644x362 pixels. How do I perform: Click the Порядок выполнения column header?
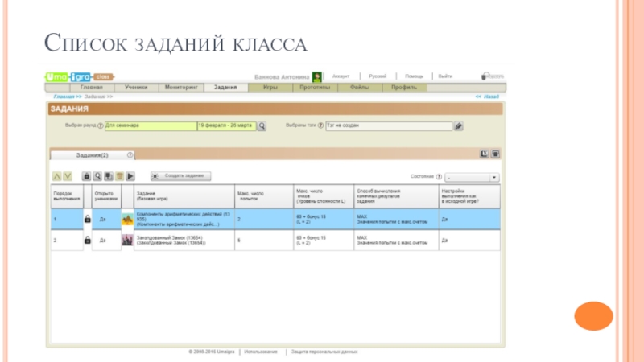[67, 196]
